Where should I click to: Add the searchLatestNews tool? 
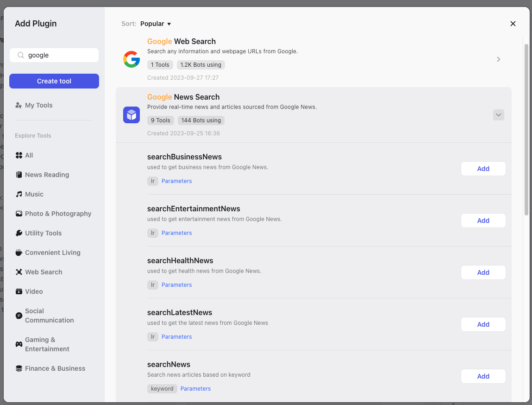coord(483,324)
